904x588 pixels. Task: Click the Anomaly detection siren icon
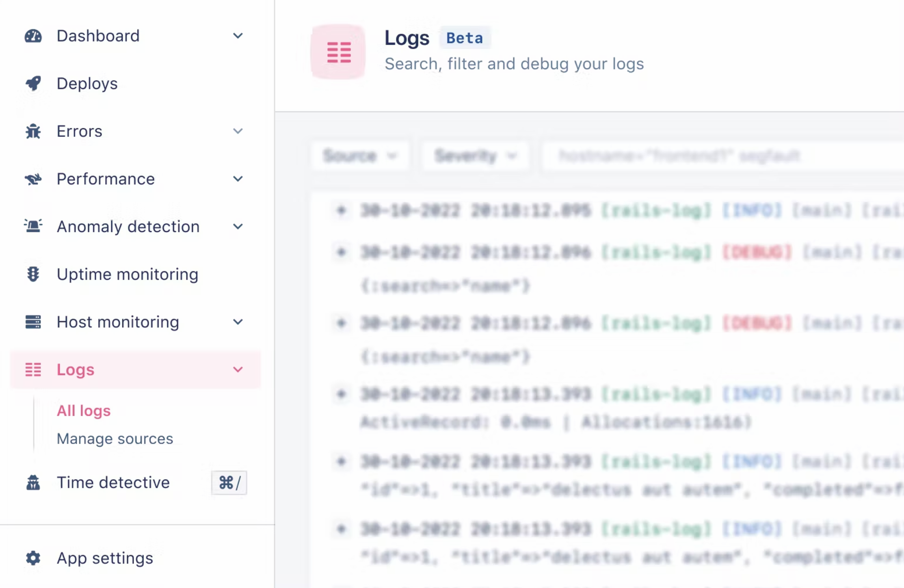(33, 226)
